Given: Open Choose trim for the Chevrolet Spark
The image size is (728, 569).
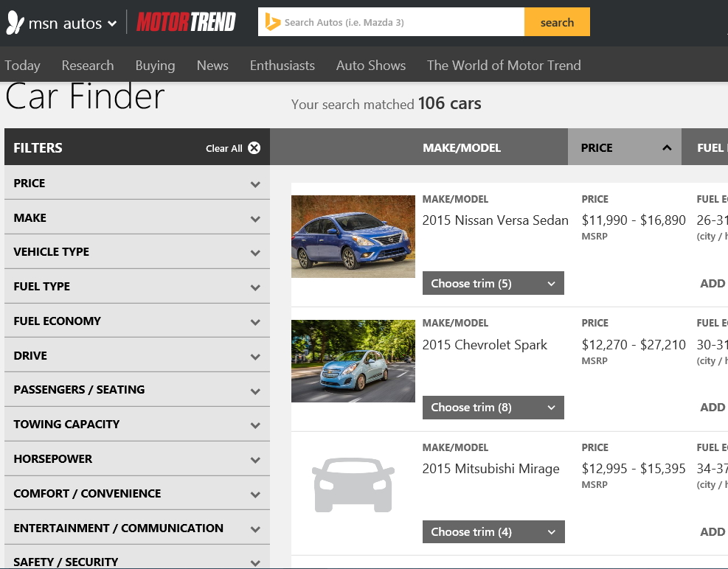Looking at the screenshot, I should [x=493, y=407].
